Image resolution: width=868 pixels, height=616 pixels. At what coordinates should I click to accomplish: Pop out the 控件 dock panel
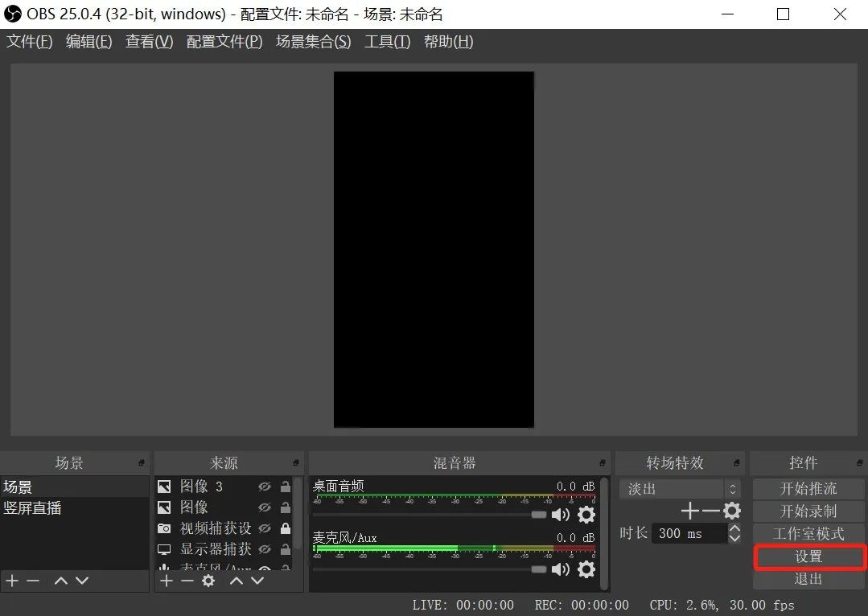(x=860, y=462)
